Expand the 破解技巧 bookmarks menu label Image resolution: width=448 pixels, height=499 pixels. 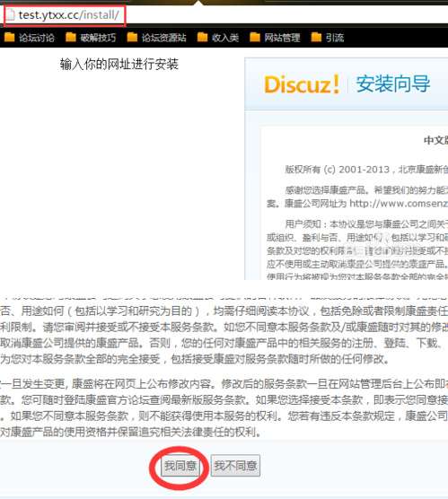point(98,38)
